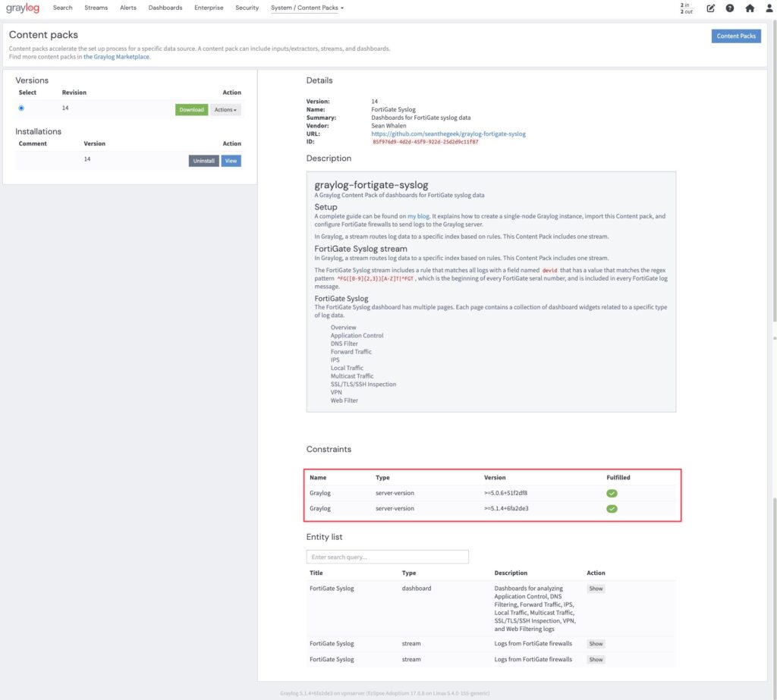Focus the entity list search query field
Viewport: 777px width, 700px height.
387,557
